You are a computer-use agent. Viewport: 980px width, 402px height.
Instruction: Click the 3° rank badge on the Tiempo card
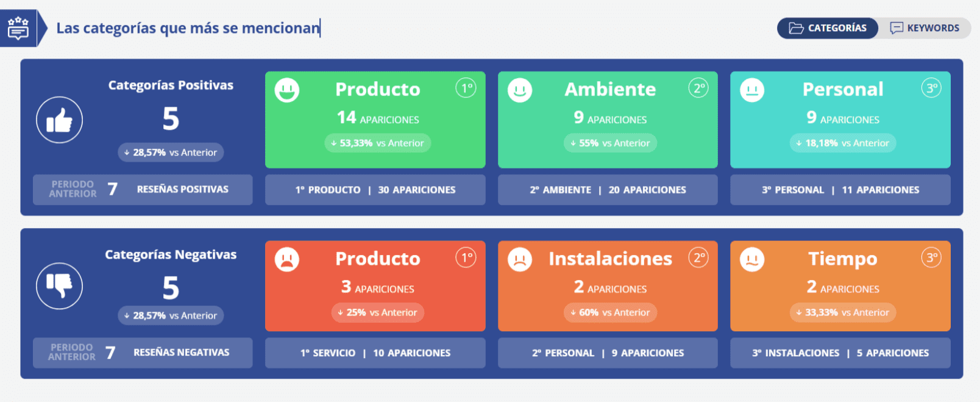click(932, 257)
